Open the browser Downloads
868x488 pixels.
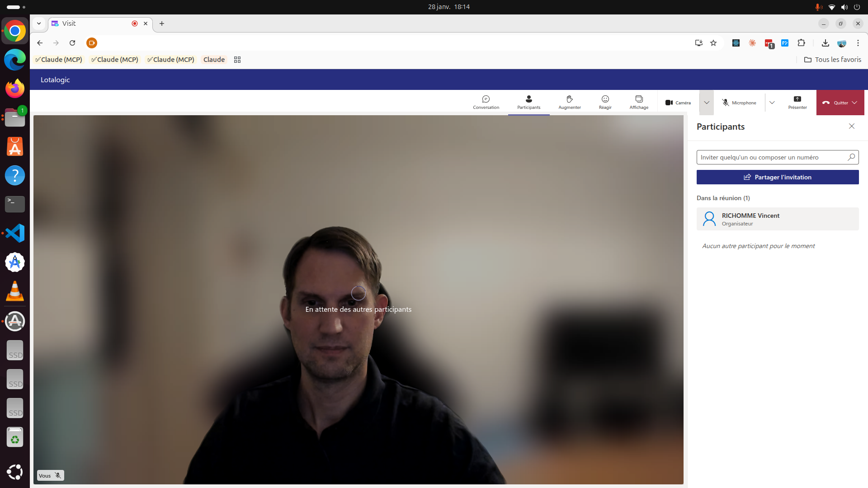coord(825,43)
